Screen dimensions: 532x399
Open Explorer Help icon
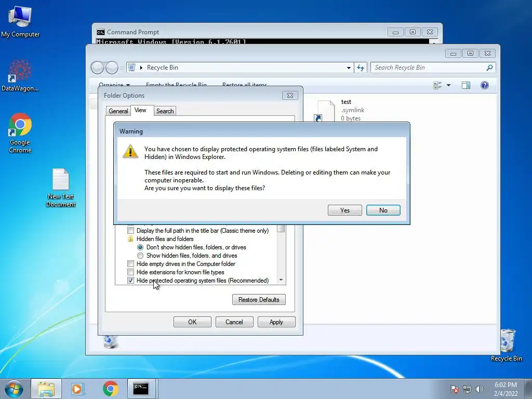485,85
